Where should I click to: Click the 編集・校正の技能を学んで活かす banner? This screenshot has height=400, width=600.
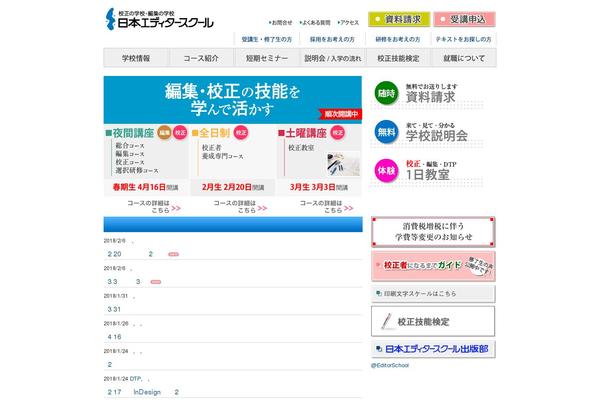pos(233,100)
